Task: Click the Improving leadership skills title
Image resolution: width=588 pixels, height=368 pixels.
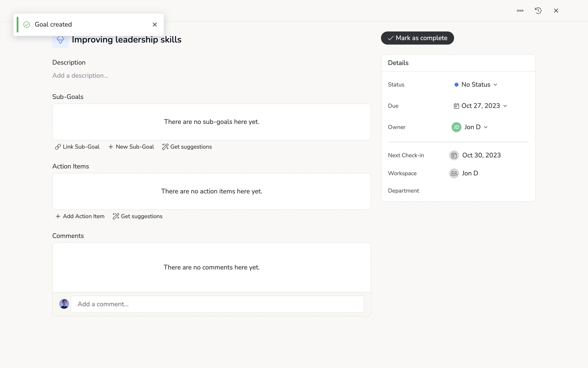Action: click(126, 40)
